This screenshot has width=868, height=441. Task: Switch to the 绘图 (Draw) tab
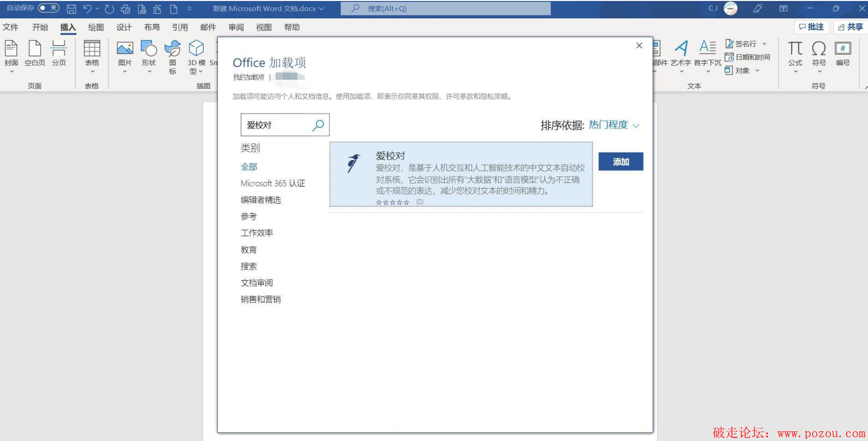click(x=96, y=27)
